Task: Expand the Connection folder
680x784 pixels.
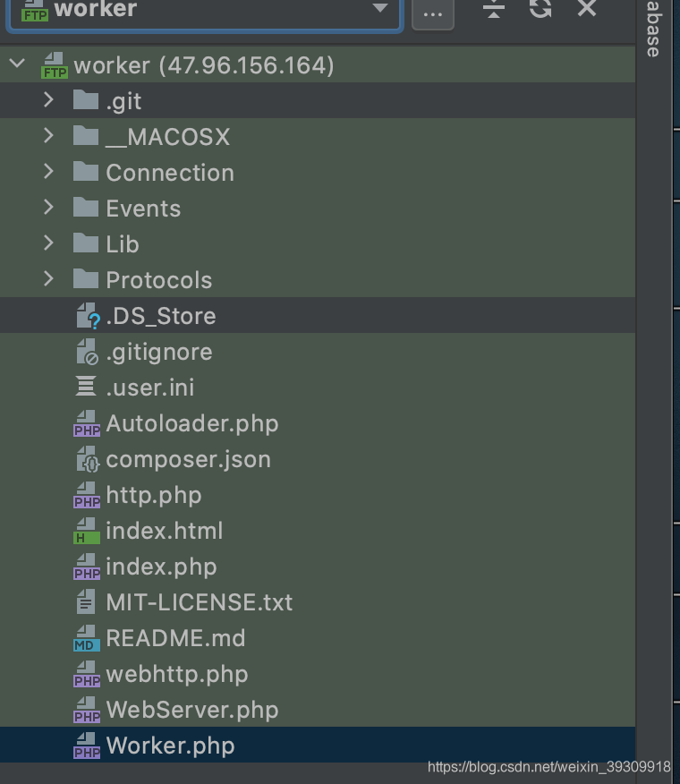Action: pos(49,172)
